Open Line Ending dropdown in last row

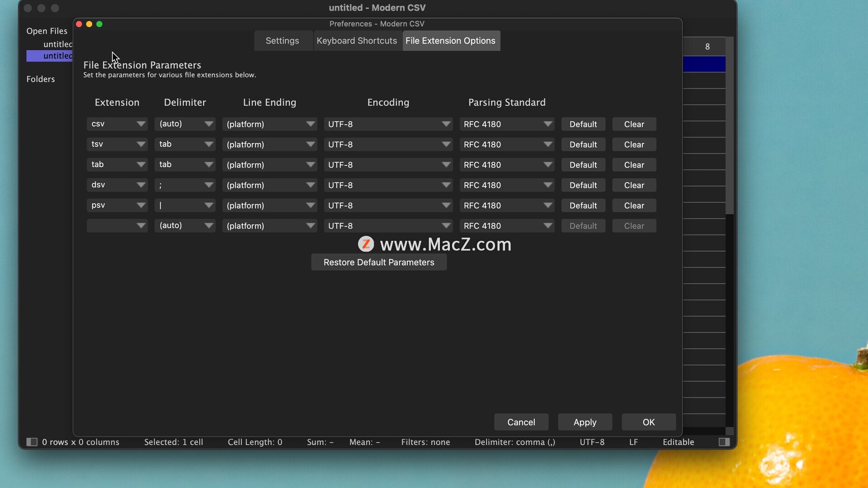coord(269,225)
